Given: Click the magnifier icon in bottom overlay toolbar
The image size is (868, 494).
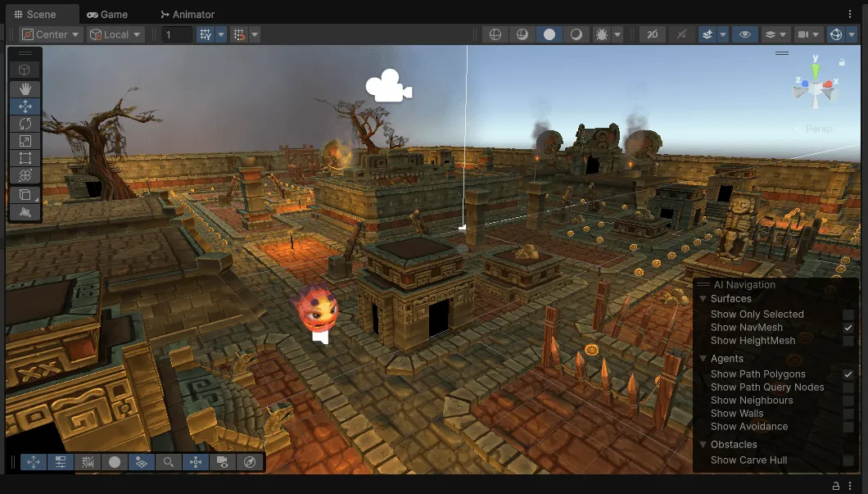Looking at the screenshot, I should (x=169, y=462).
